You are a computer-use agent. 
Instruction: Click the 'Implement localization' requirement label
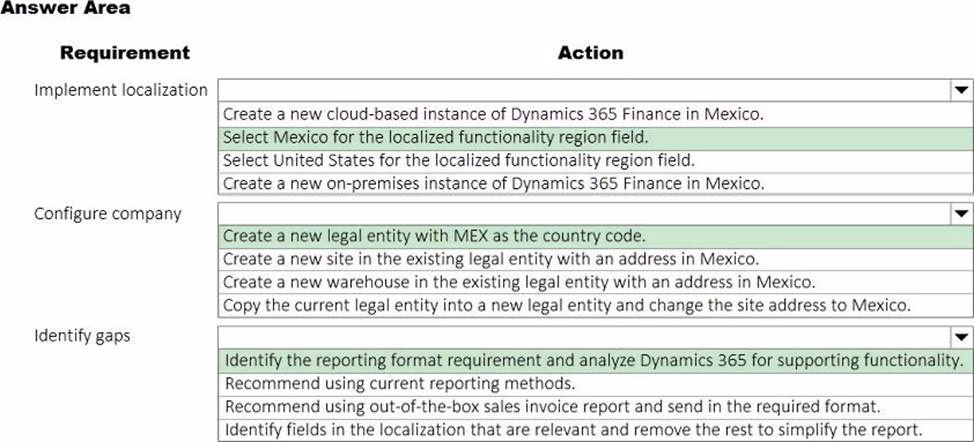point(121,90)
